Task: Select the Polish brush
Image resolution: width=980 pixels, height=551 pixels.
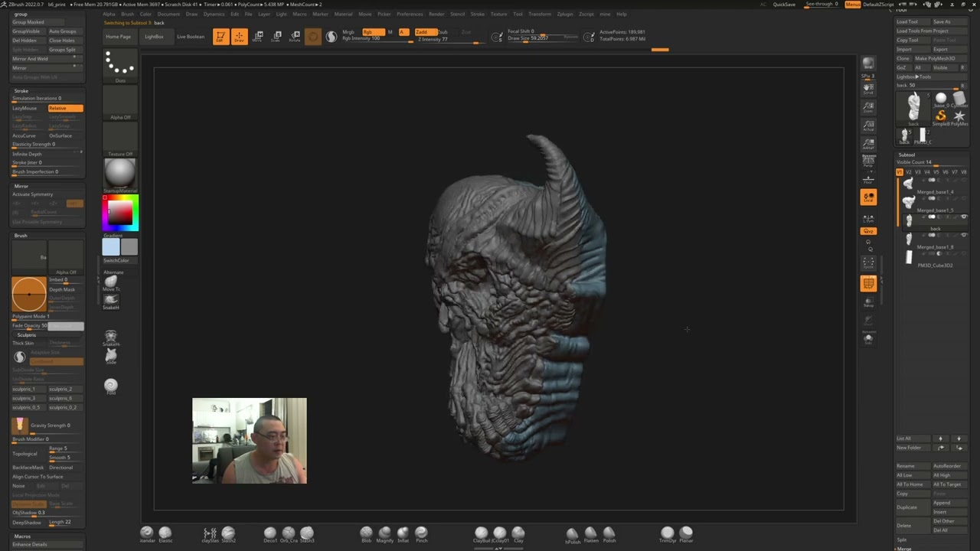Action: [609, 534]
